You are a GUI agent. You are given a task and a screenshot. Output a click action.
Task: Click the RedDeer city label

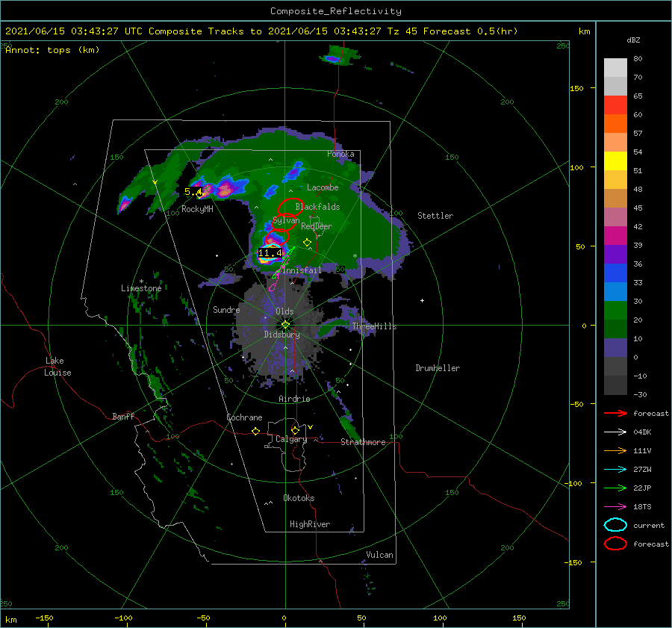(x=317, y=226)
